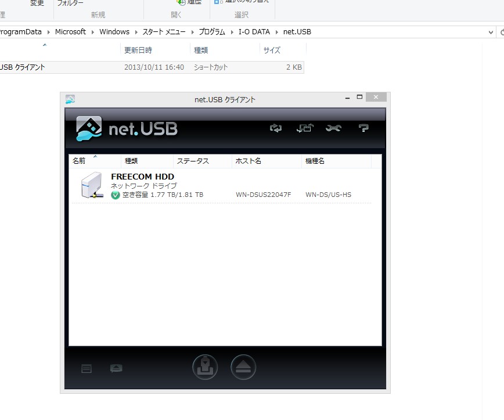Click ネットワーク ドライブ type text
504x420 pixels.
click(143, 186)
